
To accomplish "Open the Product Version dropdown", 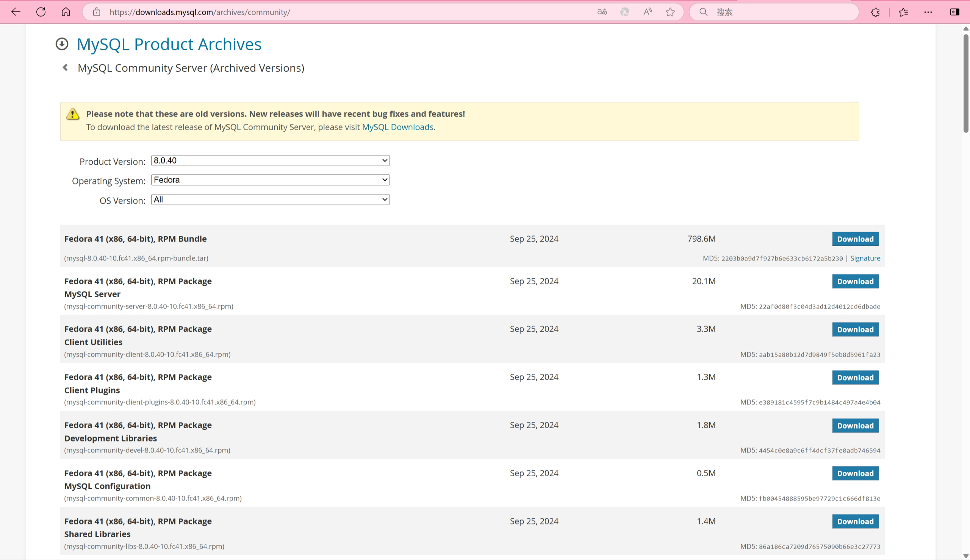I will click(270, 161).
